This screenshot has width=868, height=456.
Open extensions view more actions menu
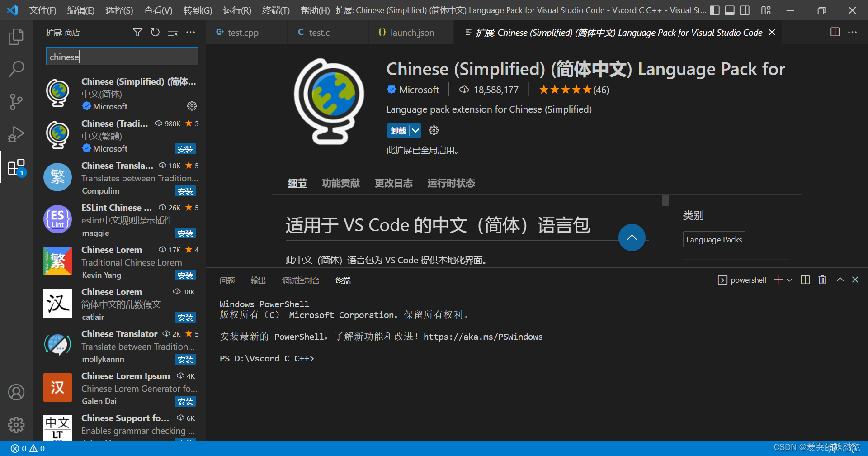pyautogui.click(x=191, y=32)
